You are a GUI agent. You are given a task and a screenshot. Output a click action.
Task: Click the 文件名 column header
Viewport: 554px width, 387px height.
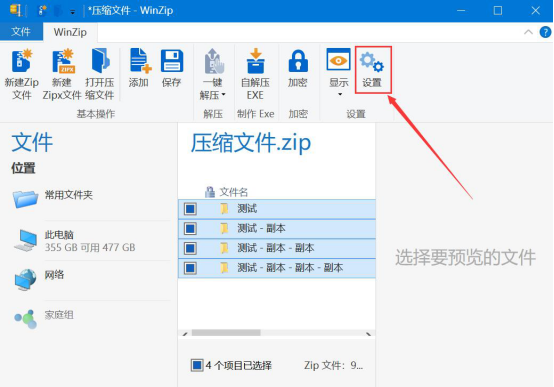click(x=234, y=192)
